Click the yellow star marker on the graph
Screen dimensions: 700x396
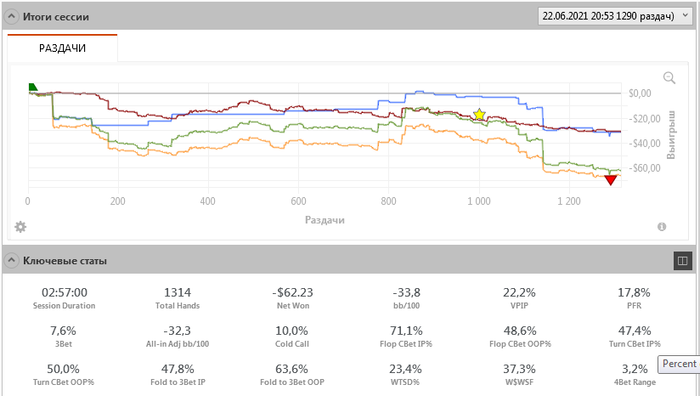(x=479, y=115)
